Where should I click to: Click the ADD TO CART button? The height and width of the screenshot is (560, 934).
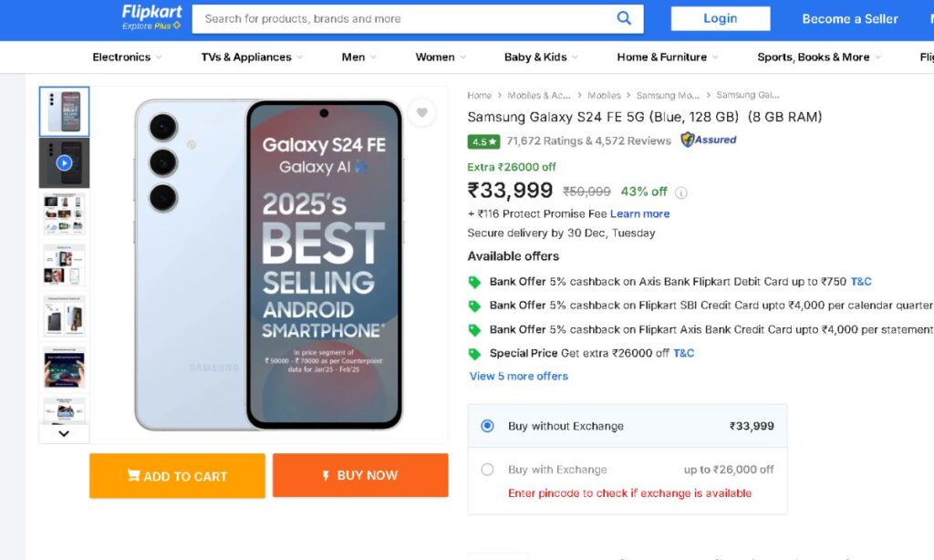click(177, 476)
